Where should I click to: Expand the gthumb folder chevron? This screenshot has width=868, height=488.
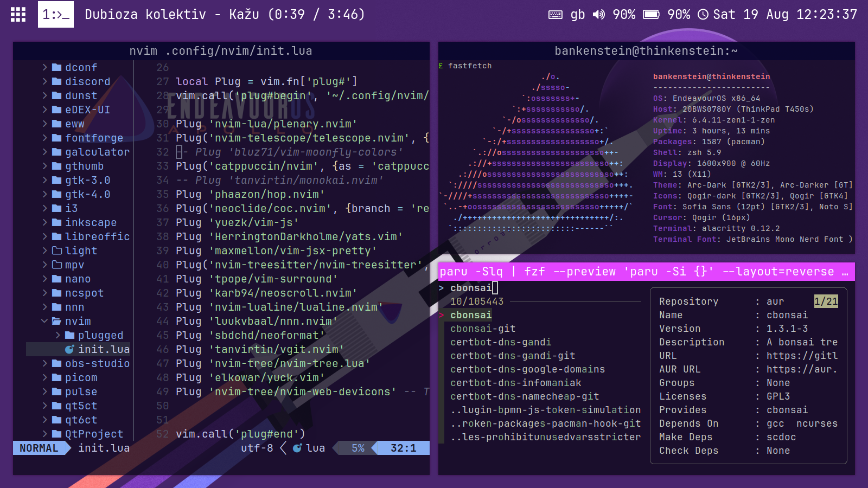coord(44,166)
